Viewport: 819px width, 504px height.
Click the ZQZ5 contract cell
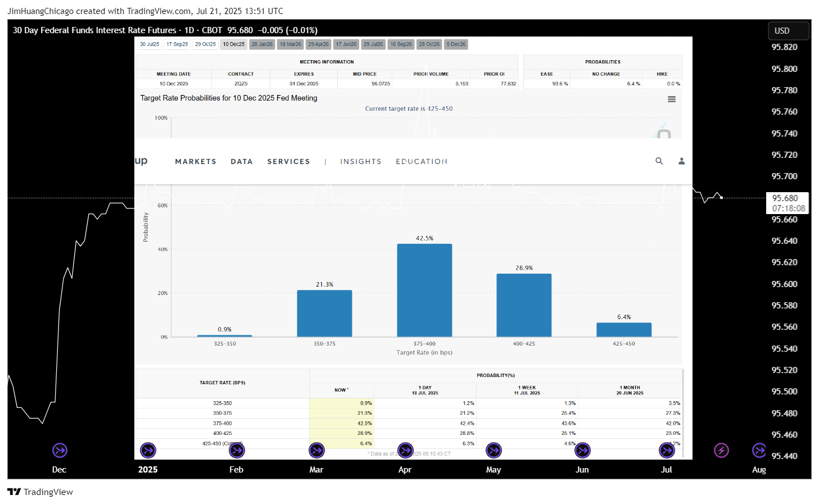point(241,84)
